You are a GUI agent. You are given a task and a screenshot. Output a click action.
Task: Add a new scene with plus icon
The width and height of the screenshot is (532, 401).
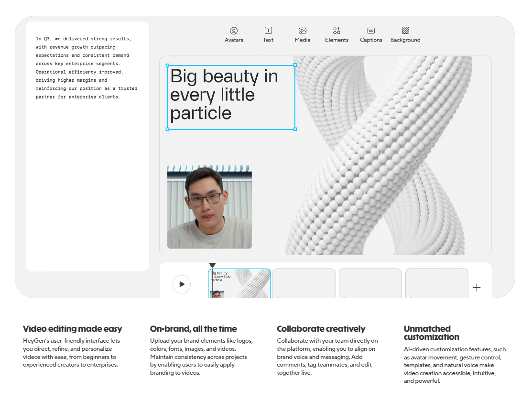[x=477, y=288]
